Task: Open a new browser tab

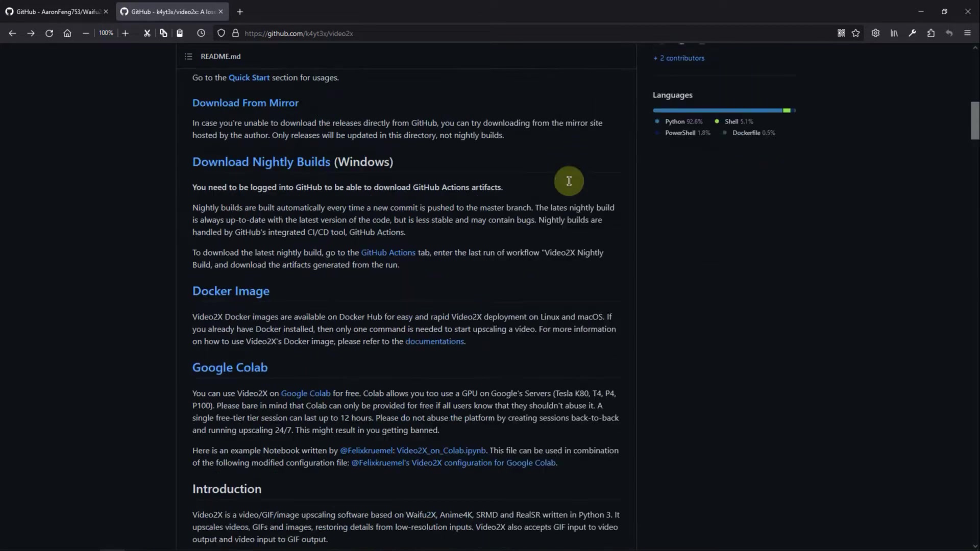Action: tap(240, 11)
